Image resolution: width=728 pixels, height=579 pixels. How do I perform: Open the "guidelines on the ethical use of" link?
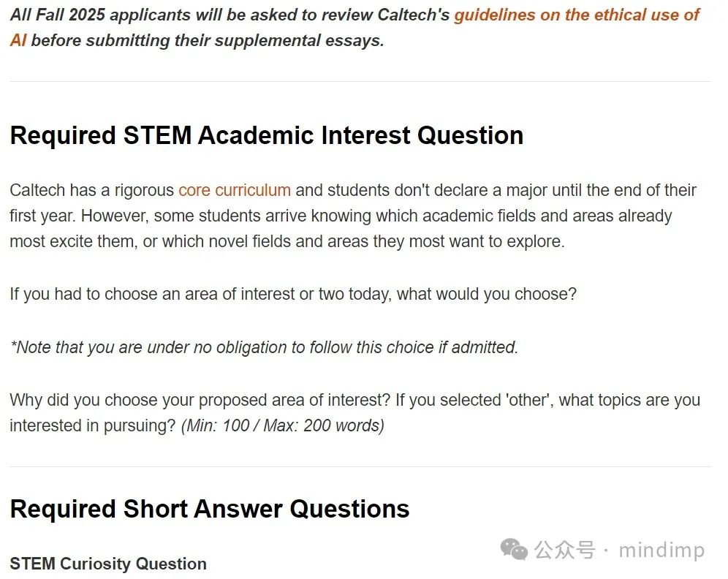(x=576, y=15)
